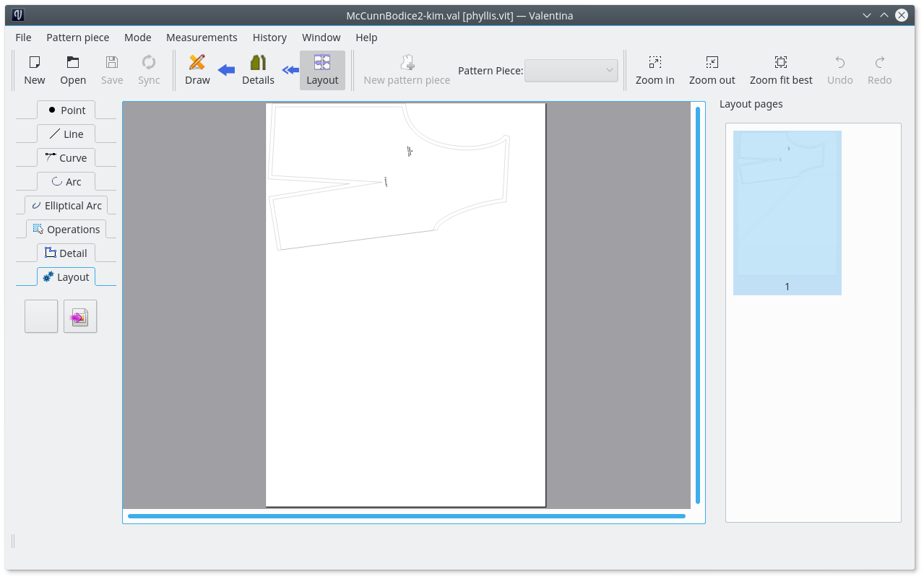
Task: Open the History menu
Action: (x=269, y=38)
